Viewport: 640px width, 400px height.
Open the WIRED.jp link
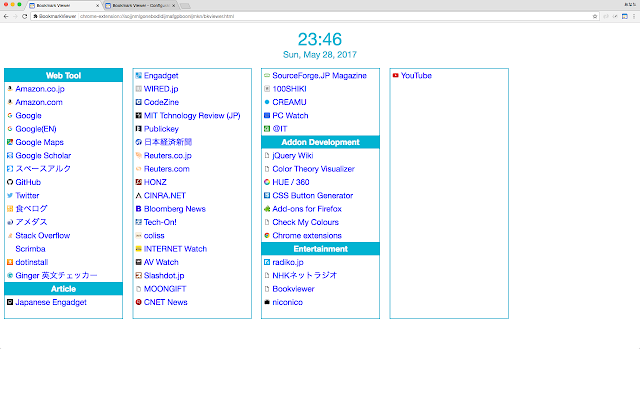pos(161,89)
